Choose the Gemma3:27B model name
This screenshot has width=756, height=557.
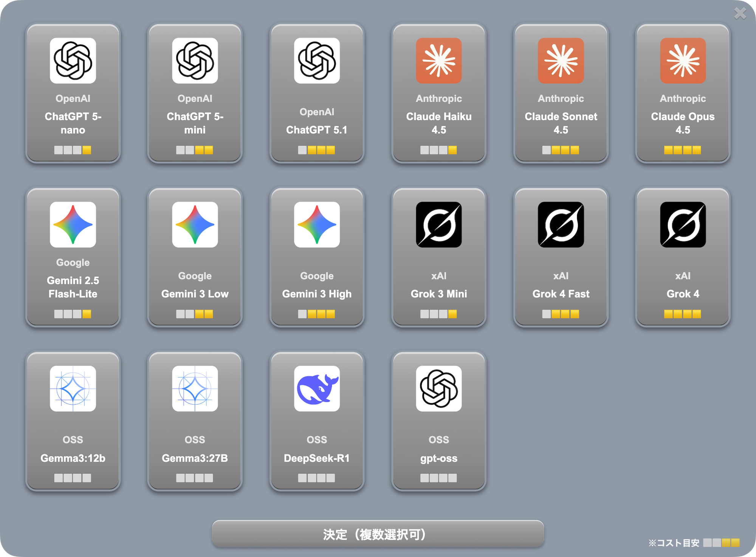[x=195, y=458]
